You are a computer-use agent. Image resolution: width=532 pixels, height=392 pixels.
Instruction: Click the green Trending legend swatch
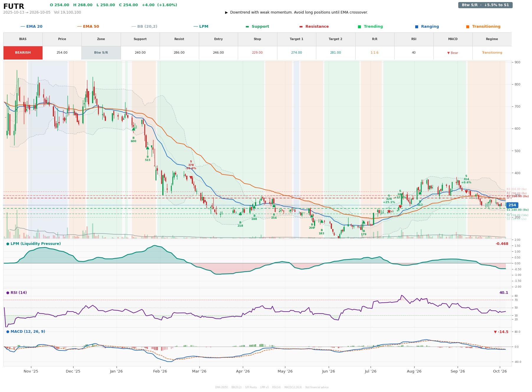coord(359,27)
